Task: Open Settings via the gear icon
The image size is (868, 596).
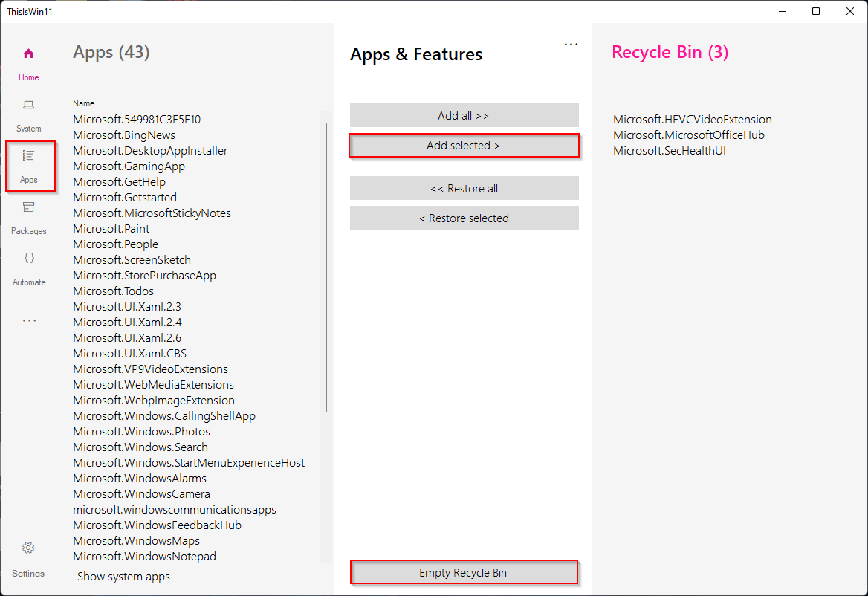Action: (x=28, y=548)
